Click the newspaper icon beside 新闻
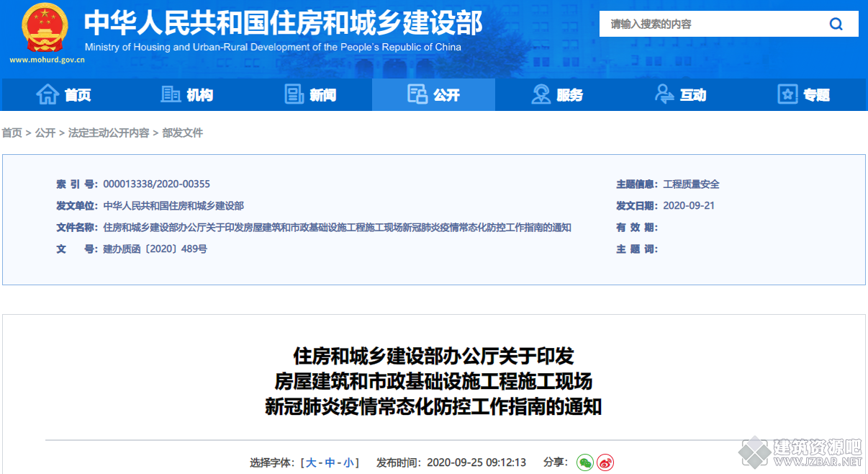The image size is (868, 474). point(294,94)
